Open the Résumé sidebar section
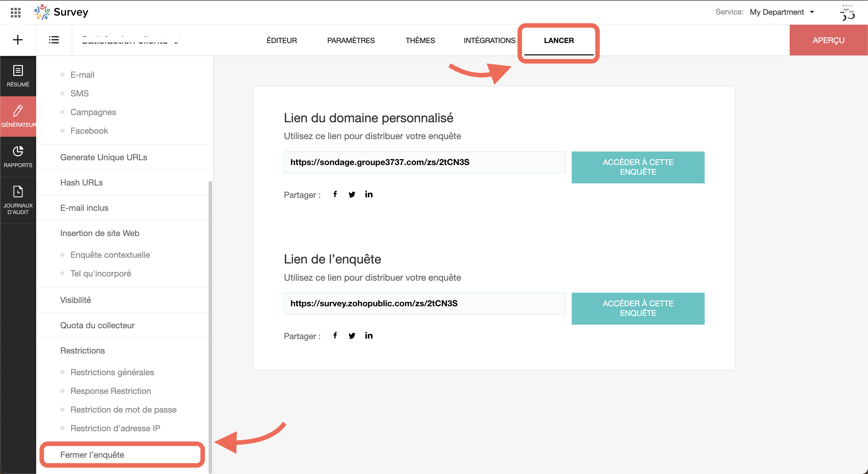 [x=18, y=76]
